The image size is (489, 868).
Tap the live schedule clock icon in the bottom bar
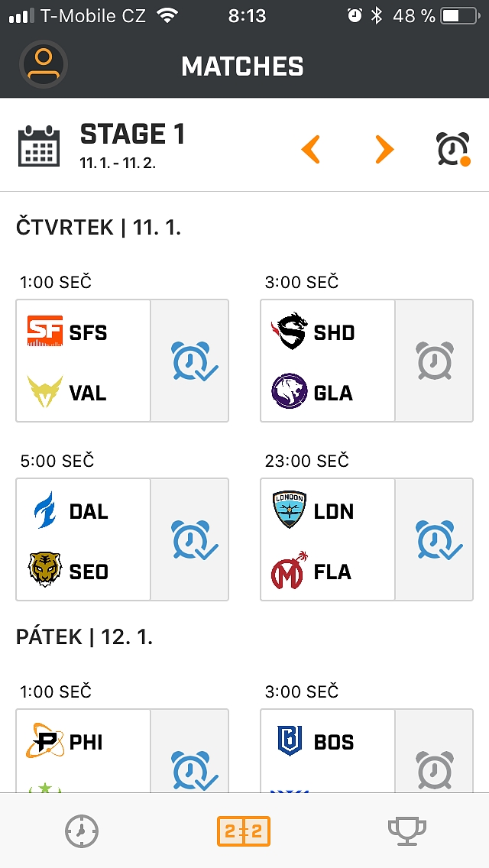click(82, 831)
